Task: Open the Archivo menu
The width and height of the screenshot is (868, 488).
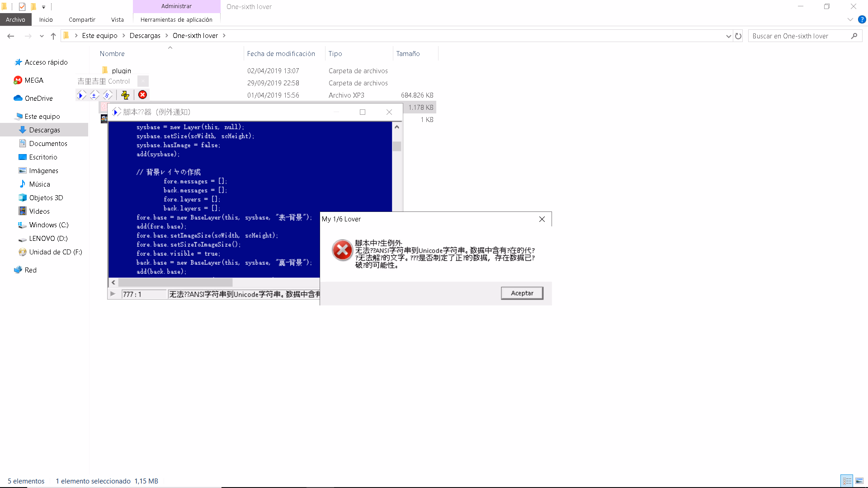Action: (15, 19)
